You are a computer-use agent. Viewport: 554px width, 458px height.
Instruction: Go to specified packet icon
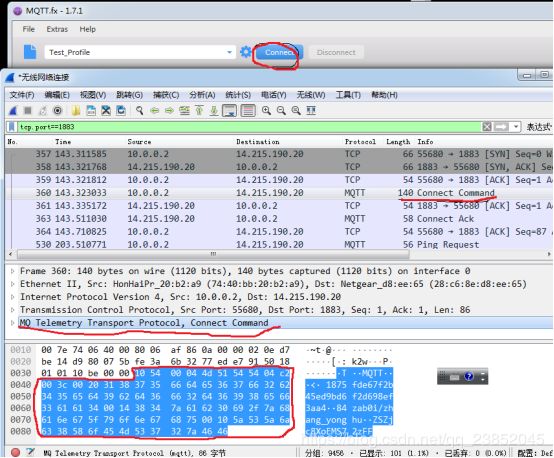184,111
